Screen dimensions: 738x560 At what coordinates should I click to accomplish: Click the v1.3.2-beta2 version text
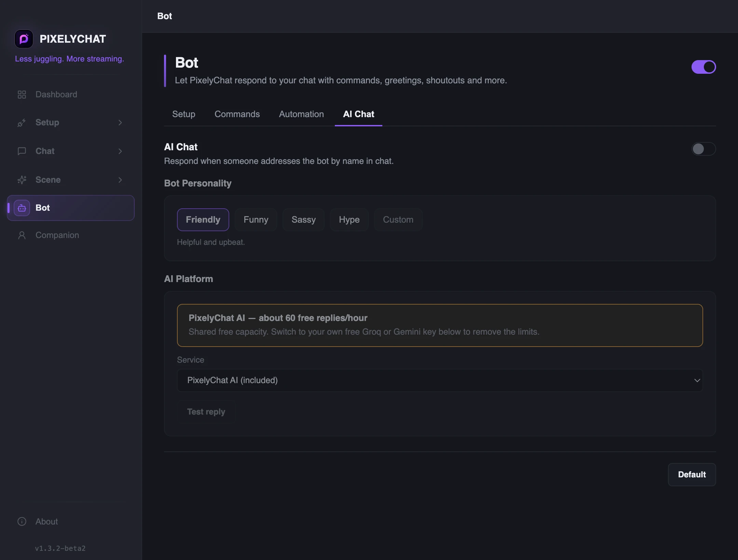pyautogui.click(x=60, y=548)
